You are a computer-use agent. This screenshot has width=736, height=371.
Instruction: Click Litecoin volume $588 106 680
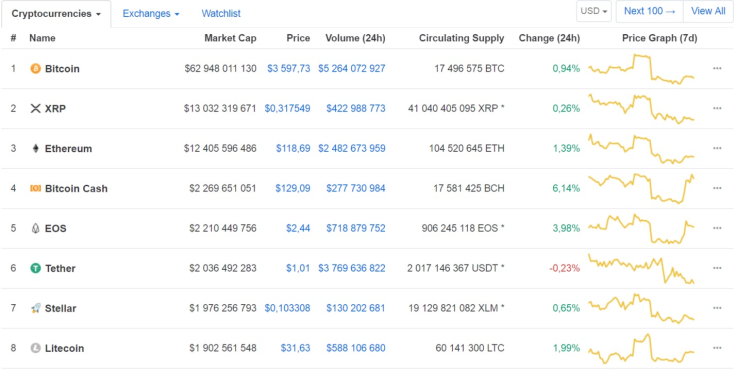356,348
